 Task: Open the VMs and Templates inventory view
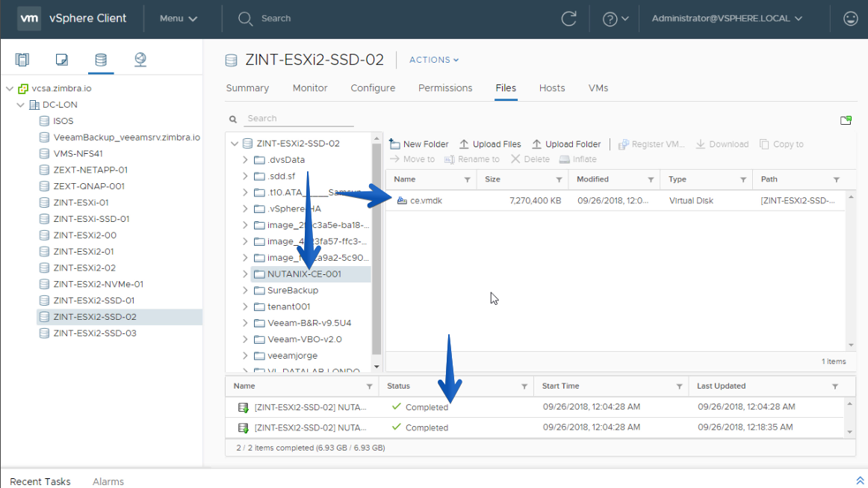click(61, 59)
